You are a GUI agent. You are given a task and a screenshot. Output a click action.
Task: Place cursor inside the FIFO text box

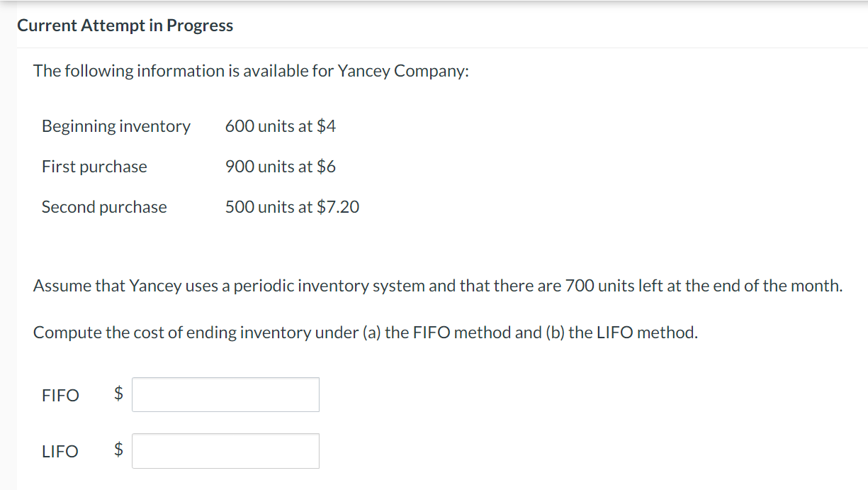(225, 394)
